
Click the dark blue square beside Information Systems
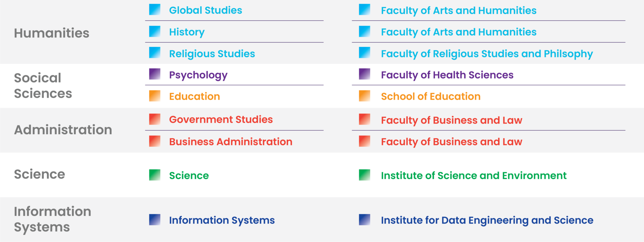(155, 220)
